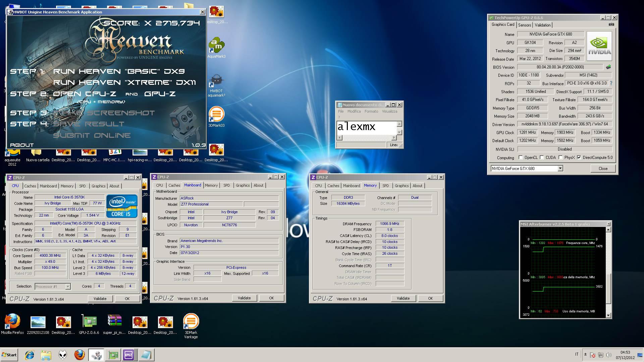Image resolution: width=644 pixels, height=362 pixels.
Task: Open the About tab in left CPU-Z window
Action: coord(114,186)
